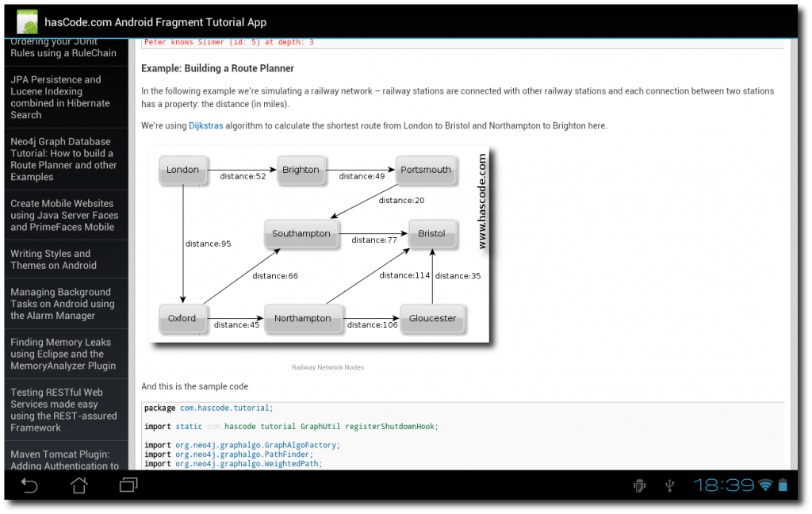The image size is (812, 514).
Task: Select Ordering your JUnit Rules using RuleChain
Action: point(63,46)
